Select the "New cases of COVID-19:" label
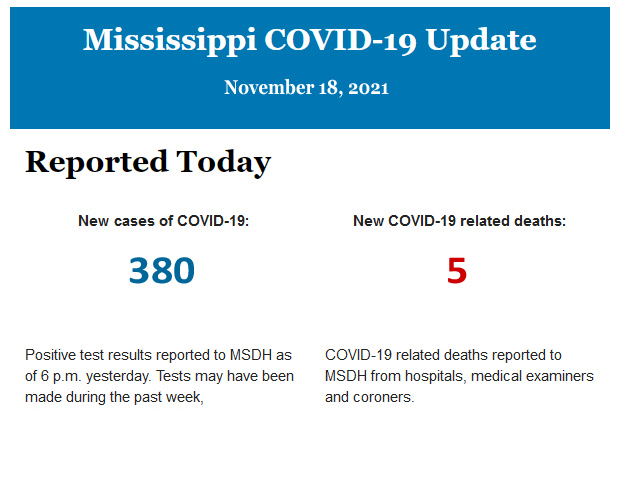The image size is (620, 483). 163,221
